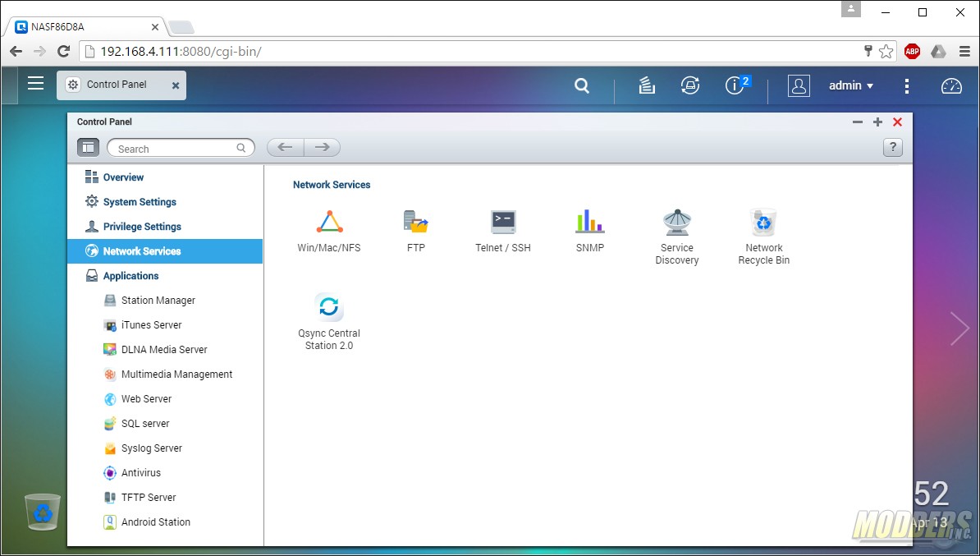Image resolution: width=980 pixels, height=556 pixels.
Task: Close the NASF86D8A browser tab
Action: (155, 28)
